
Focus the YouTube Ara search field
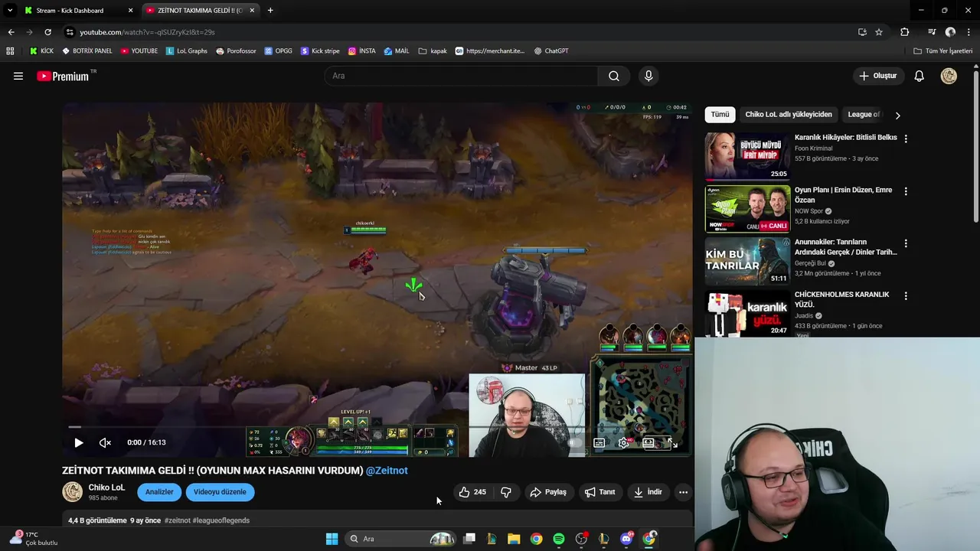(x=462, y=76)
